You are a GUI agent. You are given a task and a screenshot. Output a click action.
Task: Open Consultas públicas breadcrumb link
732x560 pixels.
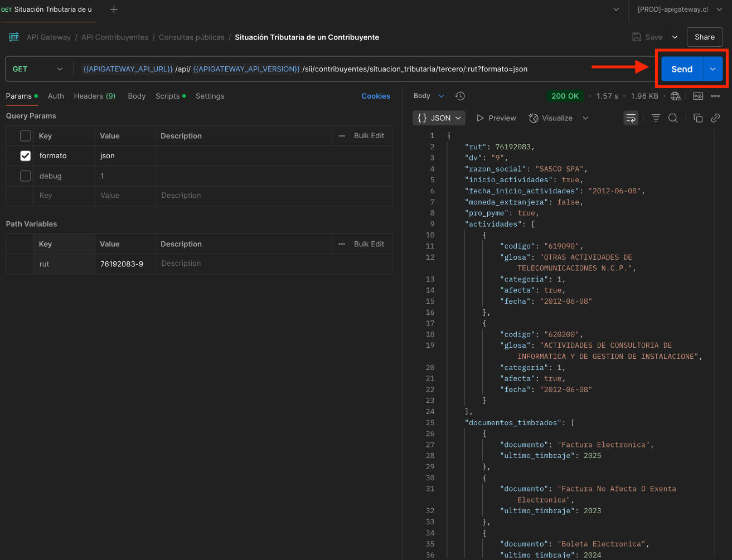(x=191, y=37)
